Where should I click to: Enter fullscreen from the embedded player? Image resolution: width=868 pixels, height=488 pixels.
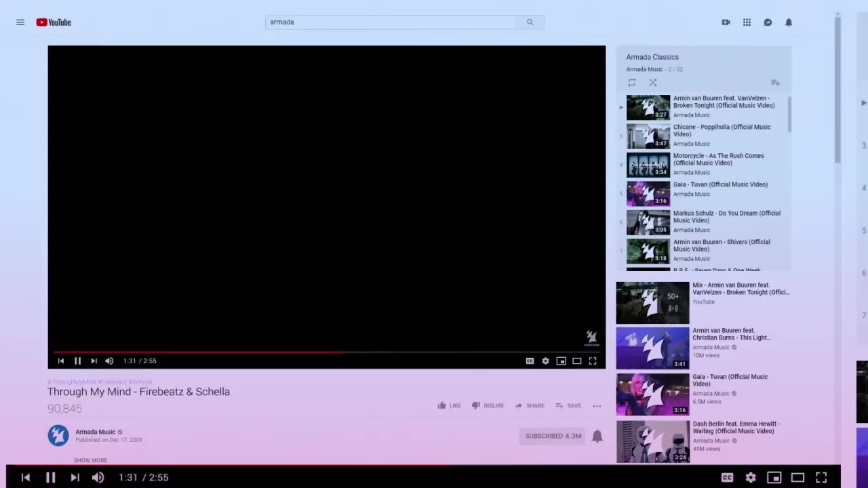click(593, 361)
